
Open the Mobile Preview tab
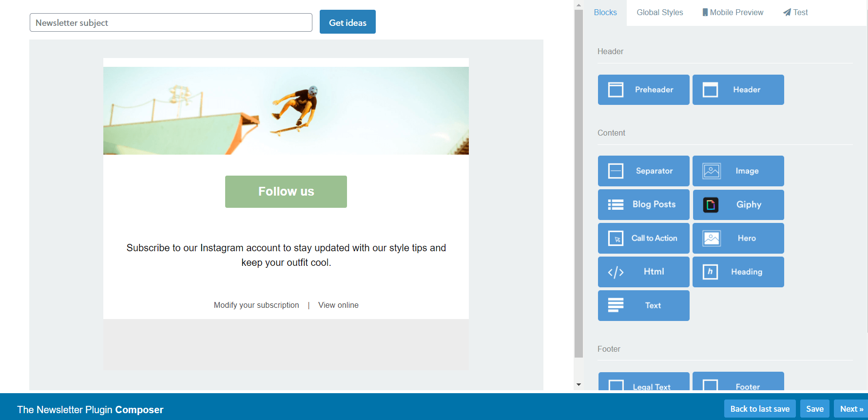coord(733,13)
